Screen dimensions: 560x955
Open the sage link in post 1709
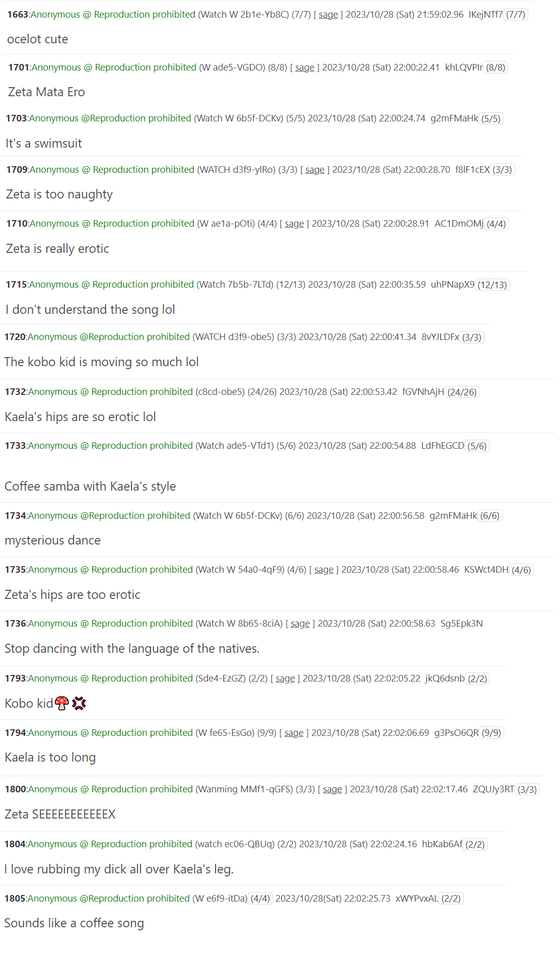[315, 170]
